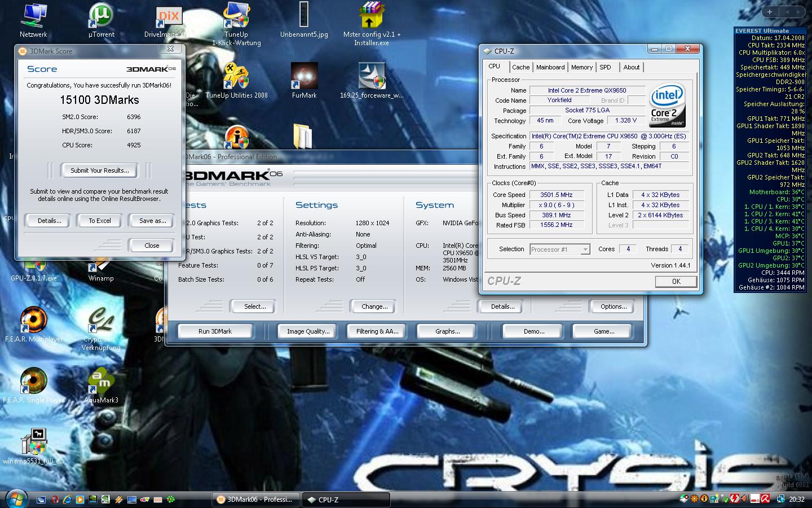Switch to the CPU tab in CPU-Z
Image resolution: width=812 pixels, height=508 pixels.
pos(495,67)
